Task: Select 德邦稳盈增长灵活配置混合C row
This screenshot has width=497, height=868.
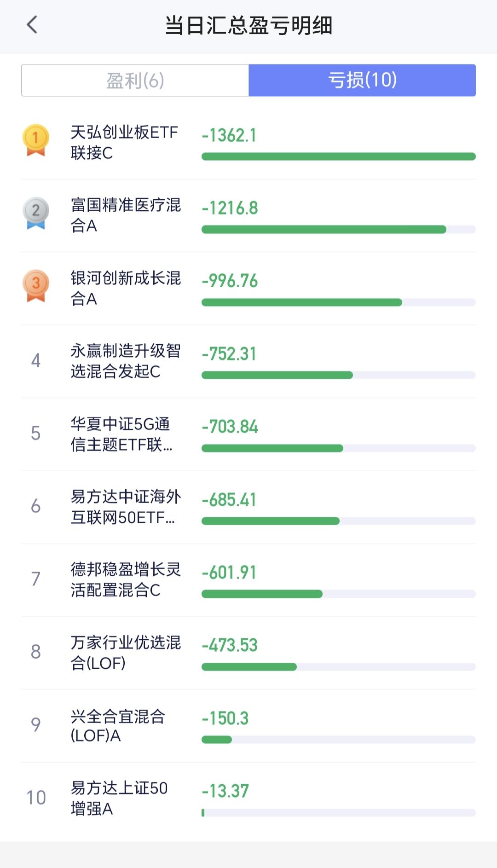Action: pyautogui.click(x=248, y=580)
